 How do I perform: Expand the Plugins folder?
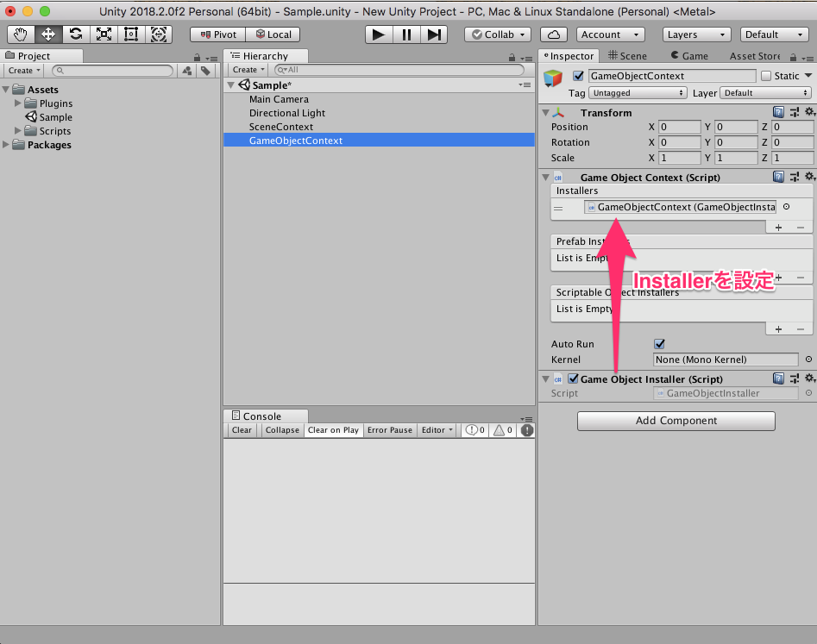[18, 103]
